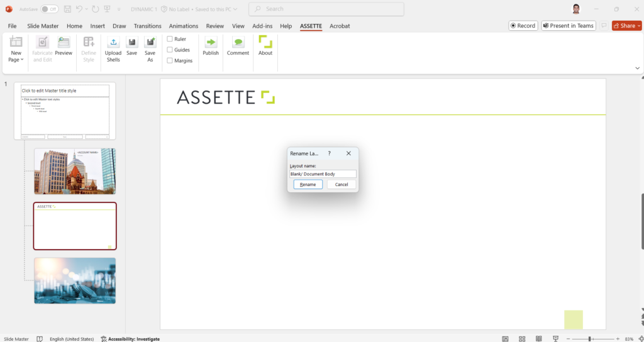Click the 83% zoom level
Viewport: 644px width, 342px height.
[629, 339]
